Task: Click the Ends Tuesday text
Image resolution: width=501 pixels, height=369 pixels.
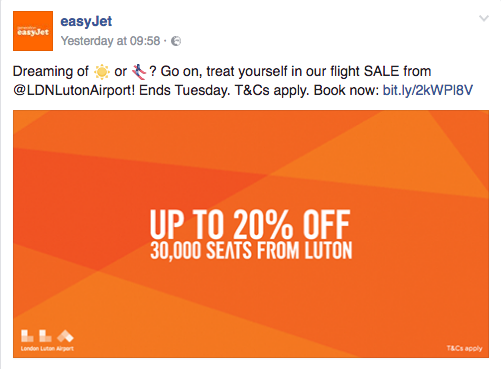Action: tap(184, 90)
